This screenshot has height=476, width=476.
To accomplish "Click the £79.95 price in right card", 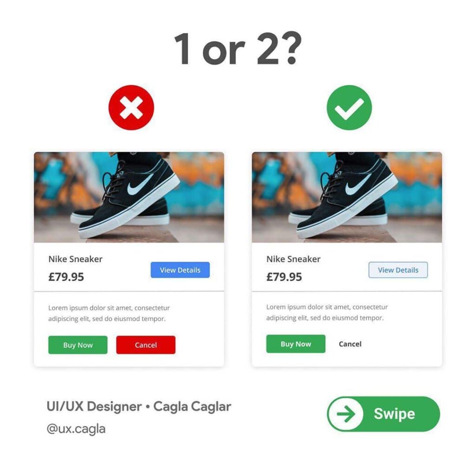I will coord(284,277).
